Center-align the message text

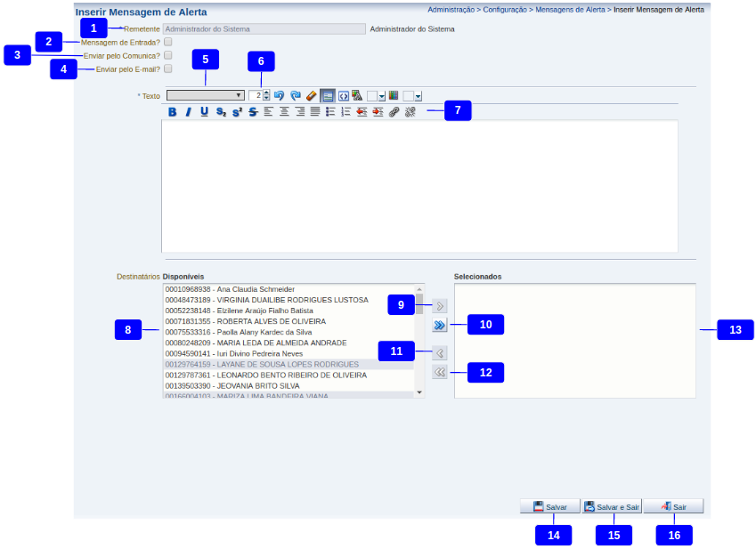click(x=284, y=112)
